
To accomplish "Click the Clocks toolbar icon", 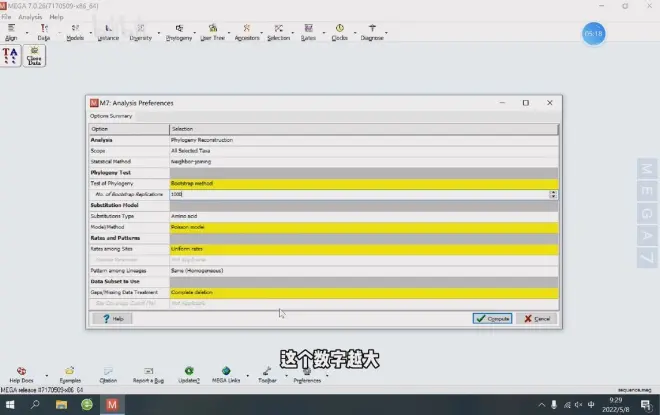I will (x=338, y=31).
